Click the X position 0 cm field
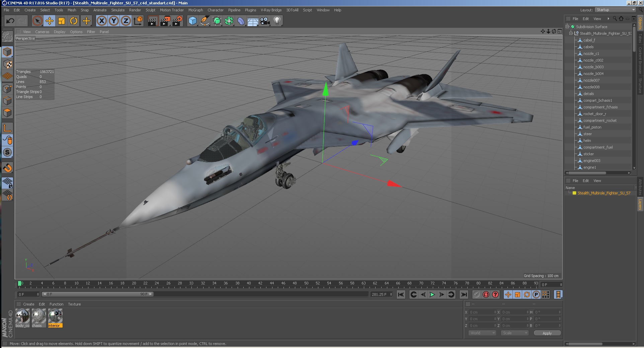The width and height of the screenshot is (644, 348). 482,312
